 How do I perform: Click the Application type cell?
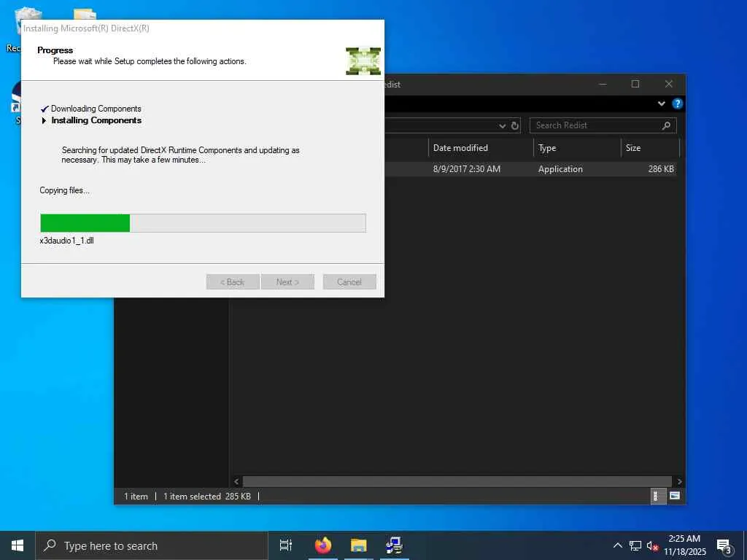click(x=560, y=169)
